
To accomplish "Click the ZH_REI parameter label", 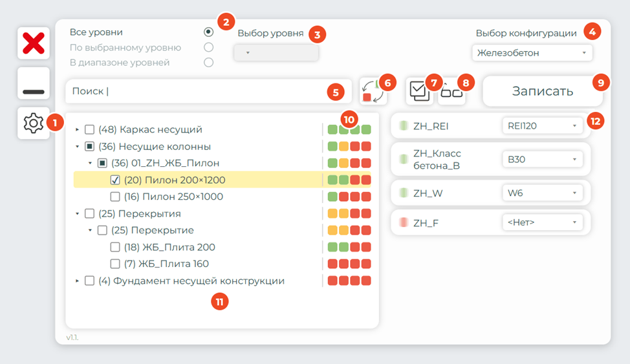I will tap(431, 126).
